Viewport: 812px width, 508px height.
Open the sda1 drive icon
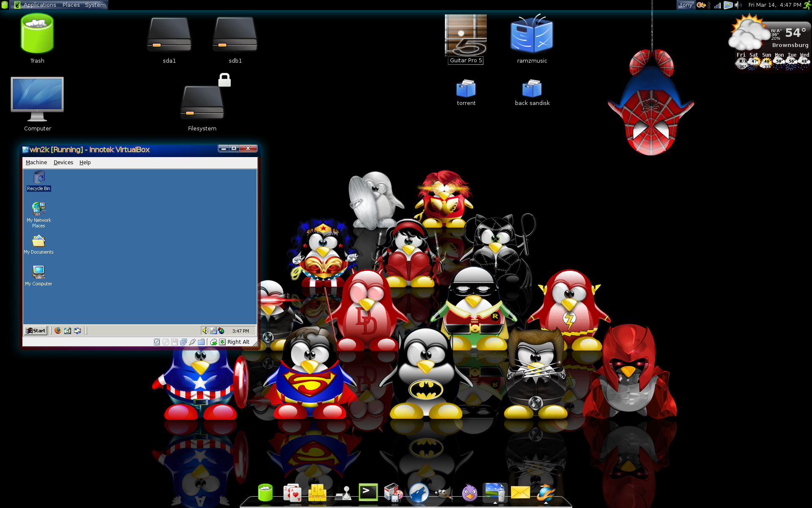pyautogui.click(x=169, y=35)
